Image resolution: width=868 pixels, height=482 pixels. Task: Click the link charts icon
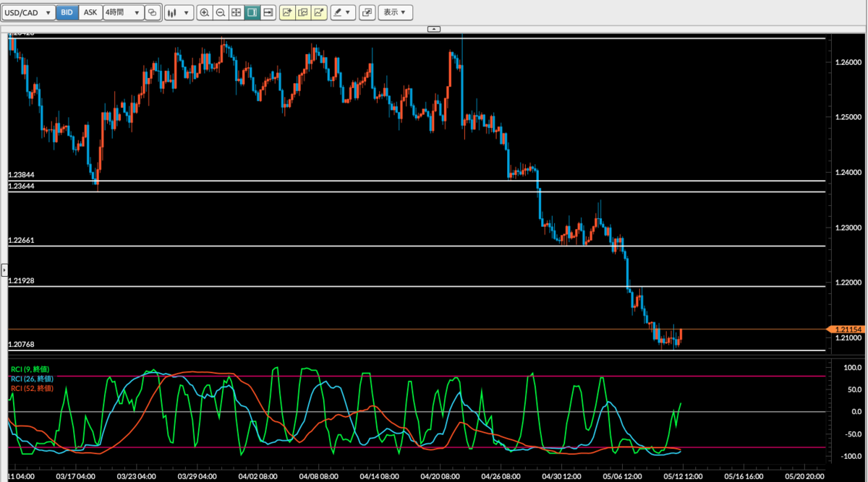(x=152, y=12)
